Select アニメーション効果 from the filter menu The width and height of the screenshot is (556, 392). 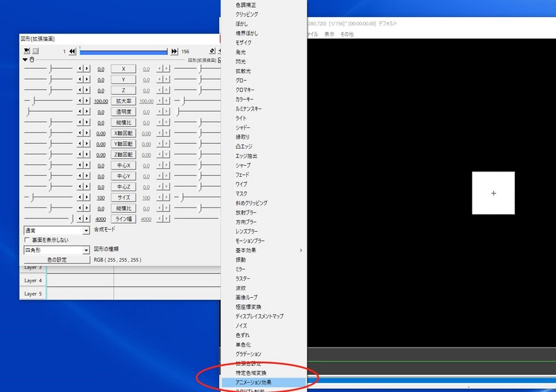pos(262,382)
